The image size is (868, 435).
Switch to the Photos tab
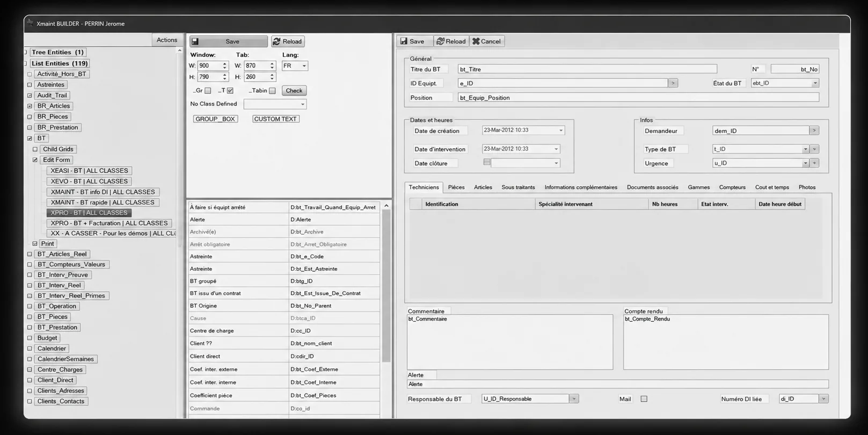pos(807,187)
